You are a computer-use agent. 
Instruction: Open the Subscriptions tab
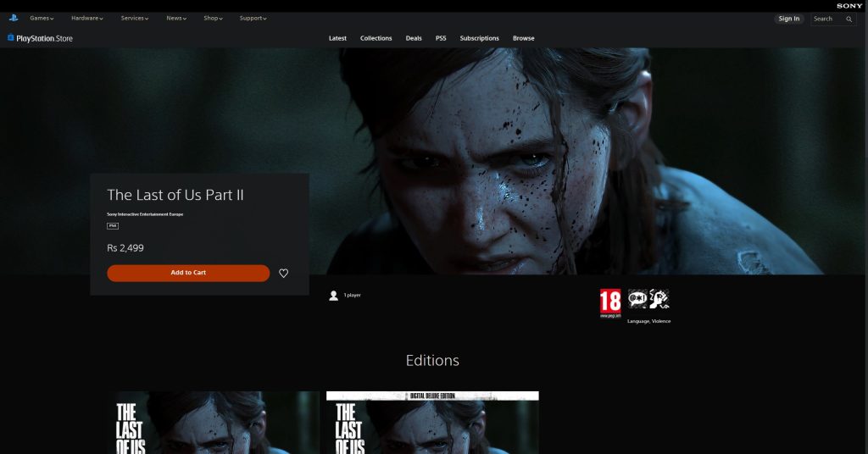point(480,38)
